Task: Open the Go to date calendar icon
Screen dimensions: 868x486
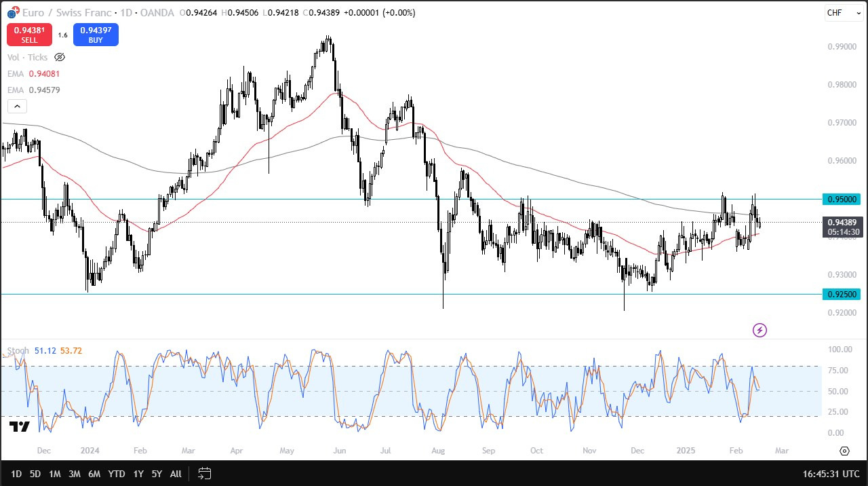Action: 205,473
